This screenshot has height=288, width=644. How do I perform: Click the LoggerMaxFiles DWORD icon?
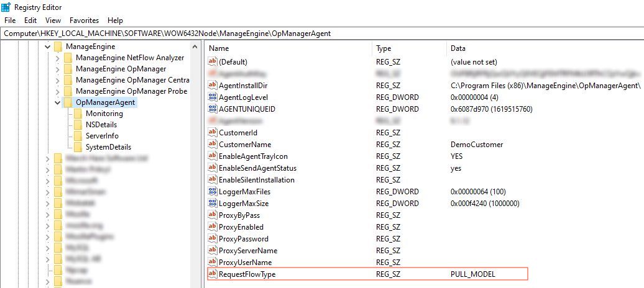tap(213, 192)
